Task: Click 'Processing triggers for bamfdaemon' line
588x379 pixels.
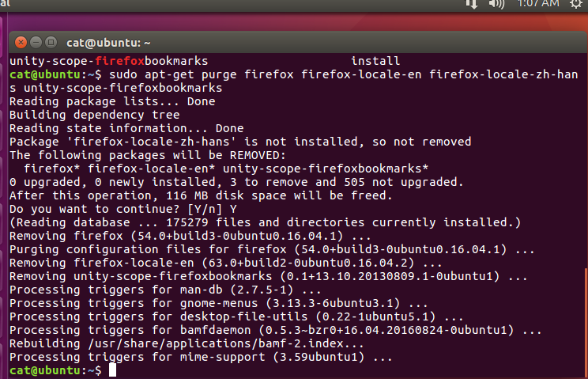Action: pyautogui.click(x=276, y=330)
